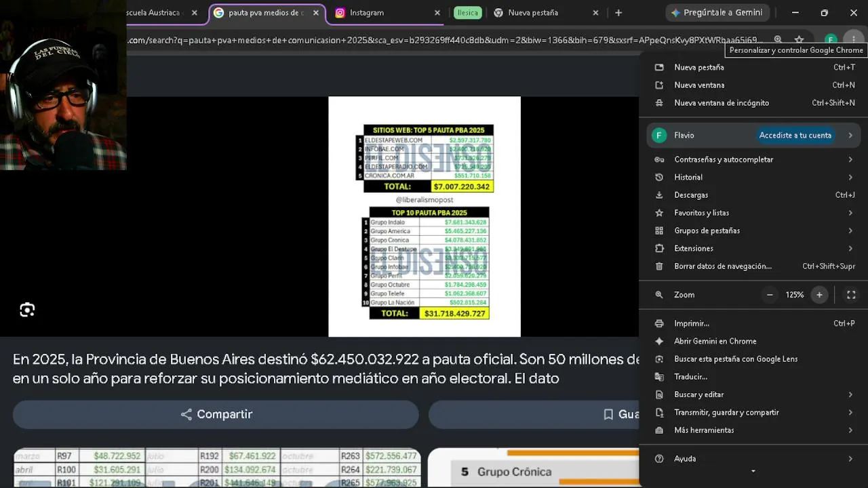This screenshot has width=868, height=488.
Task: Click the green 'Ilesica' tab group label
Action: 468,13
